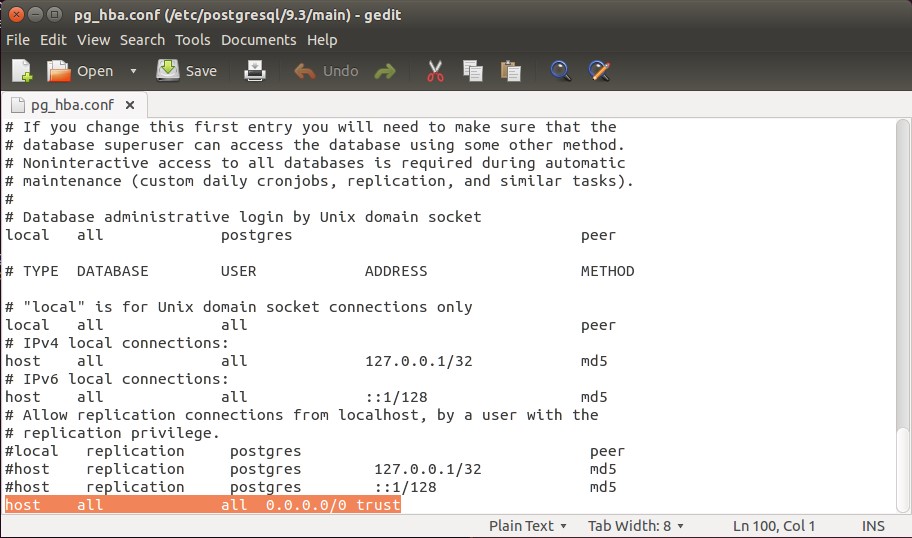Save the pg_hba.conf file

186,71
